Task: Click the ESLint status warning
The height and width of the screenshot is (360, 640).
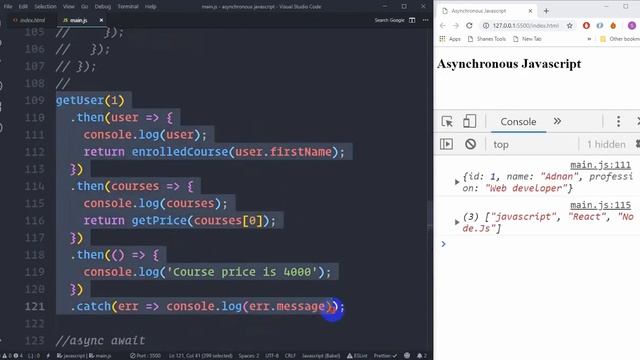Action: tap(357, 356)
